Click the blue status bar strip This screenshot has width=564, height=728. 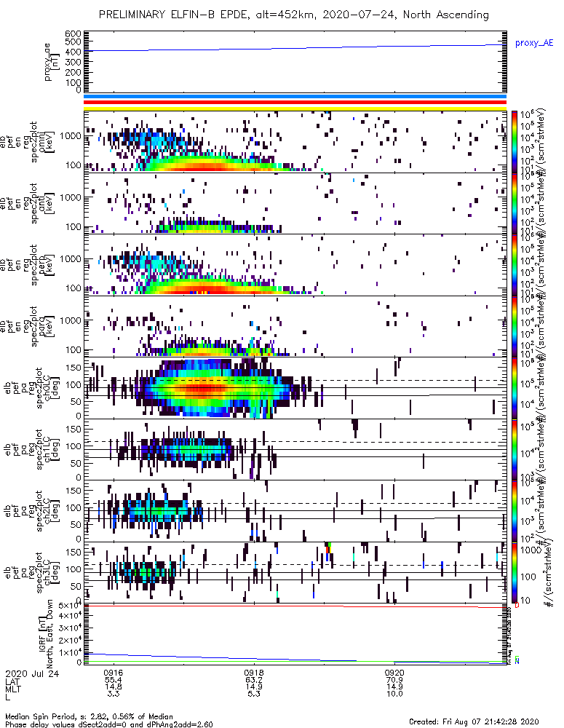click(295, 97)
